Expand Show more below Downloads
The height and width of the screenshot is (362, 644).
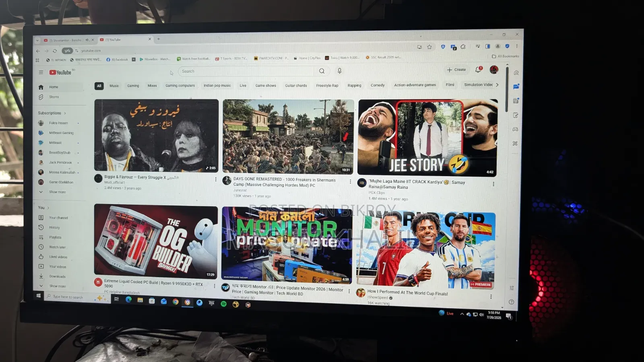(x=57, y=286)
